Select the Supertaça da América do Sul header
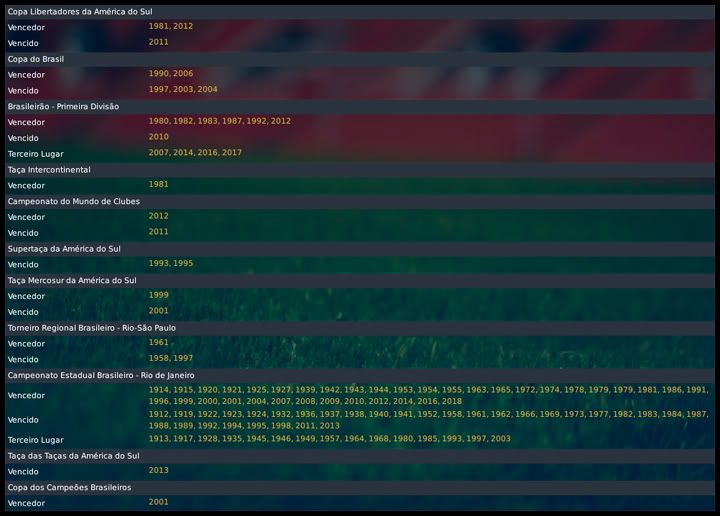 coord(64,248)
